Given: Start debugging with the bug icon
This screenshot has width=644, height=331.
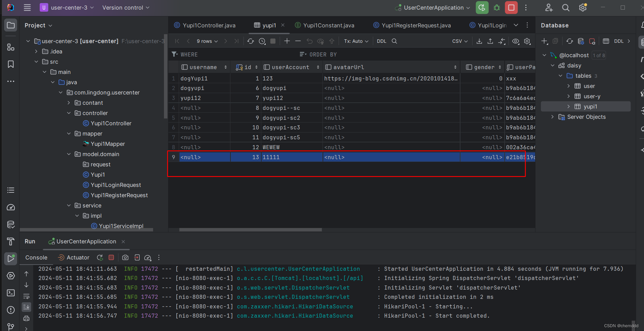Looking at the screenshot, I should click(497, 8).
